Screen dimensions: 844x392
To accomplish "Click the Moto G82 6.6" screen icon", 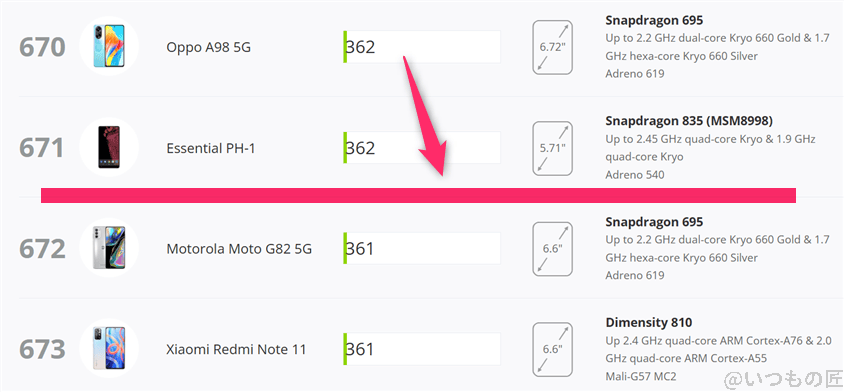I will pyautogui.click(x=553, y=249).
